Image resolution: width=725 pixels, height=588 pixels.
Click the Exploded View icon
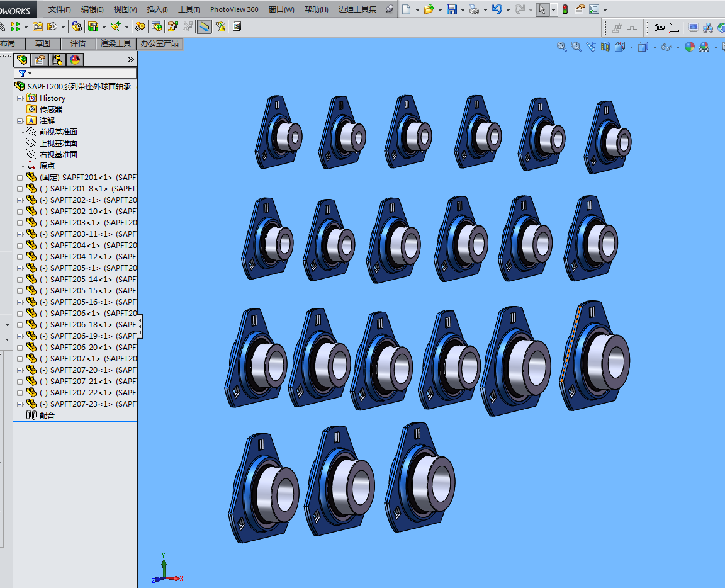(x=173, y=27)
